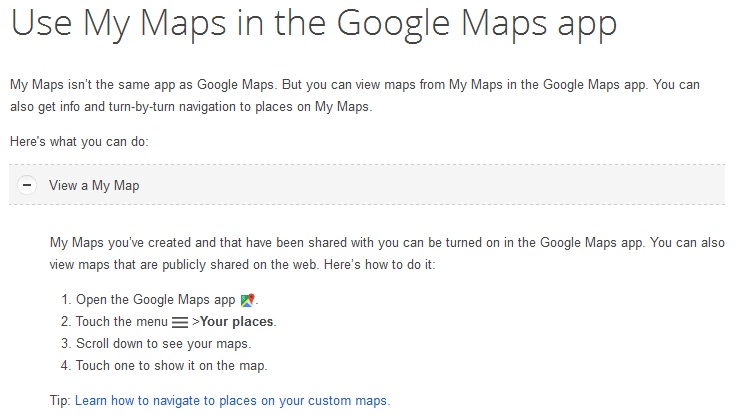Click the step "Scroll down to see your maps."
The width and height of the screenshot is (736, 420).
point(163,344)
